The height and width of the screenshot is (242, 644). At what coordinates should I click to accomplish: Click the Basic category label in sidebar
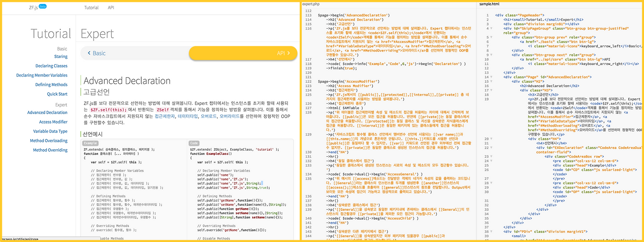(62, 49)
